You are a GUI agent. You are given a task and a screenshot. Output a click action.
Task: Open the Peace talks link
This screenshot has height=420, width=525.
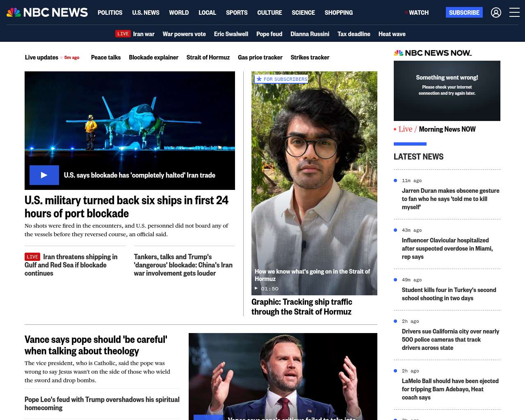coord(106,57)
